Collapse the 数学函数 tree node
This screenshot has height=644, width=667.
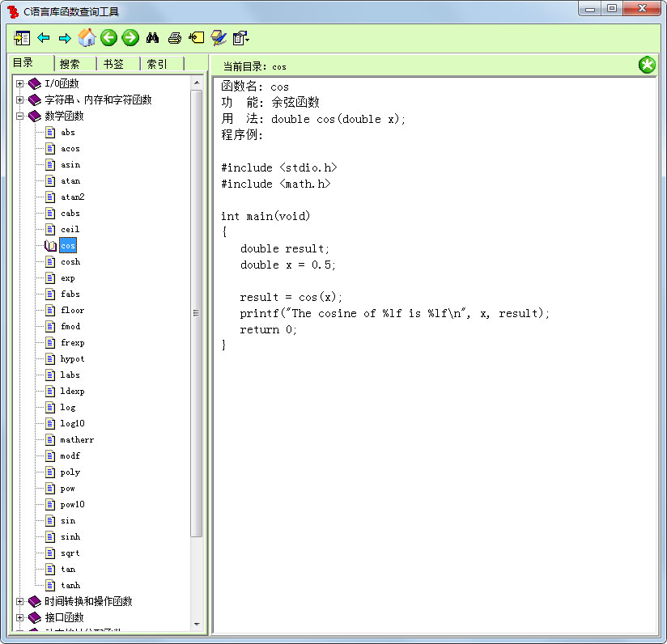[x=19, y=116]
